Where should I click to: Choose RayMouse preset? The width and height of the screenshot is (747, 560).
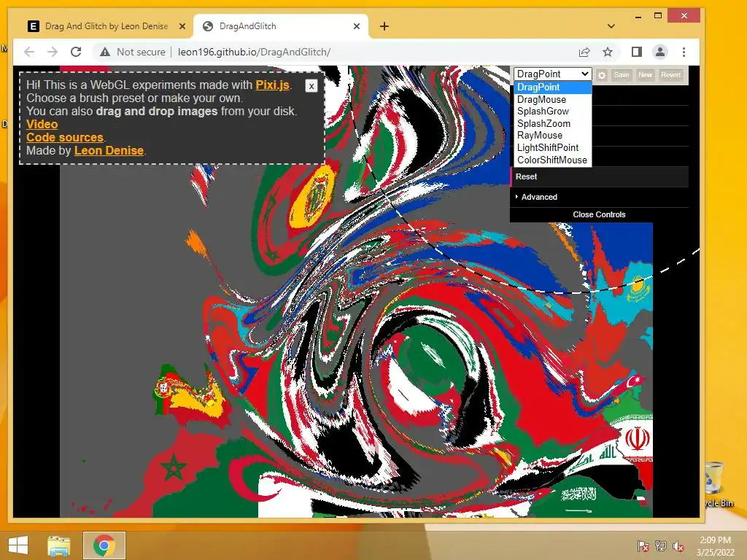tap(552, 136)
